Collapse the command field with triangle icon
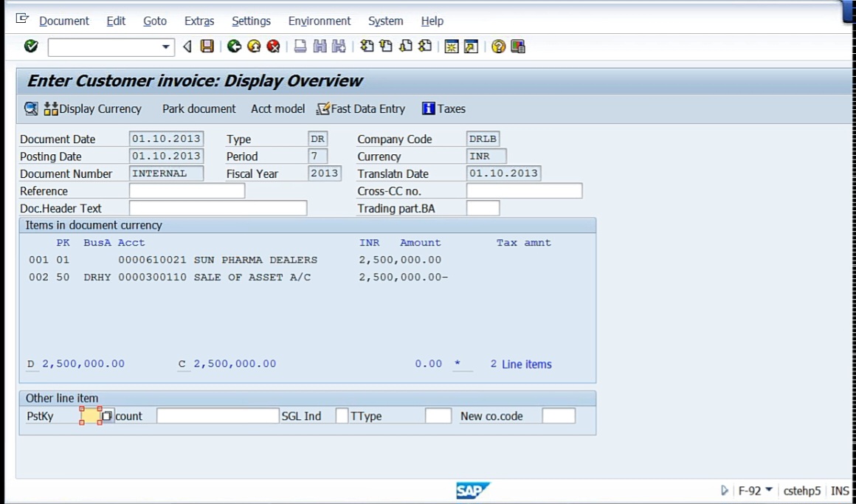Screen dimensions: 856x504 (x=187, y=46)
